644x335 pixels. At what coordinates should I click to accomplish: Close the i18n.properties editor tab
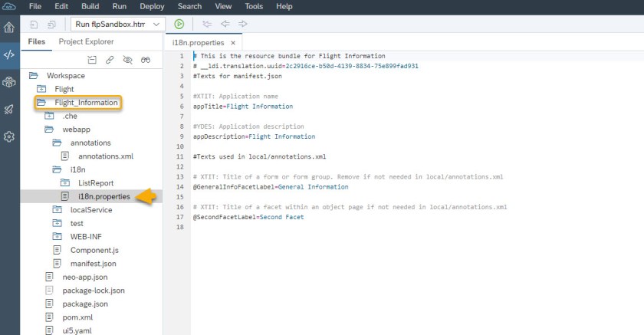pos(232,43)
